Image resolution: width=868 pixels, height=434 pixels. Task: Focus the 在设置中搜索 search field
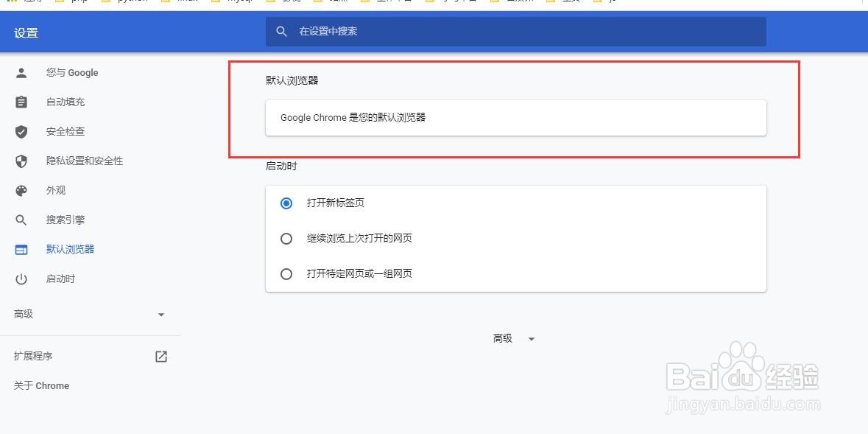tap(516, 32)
